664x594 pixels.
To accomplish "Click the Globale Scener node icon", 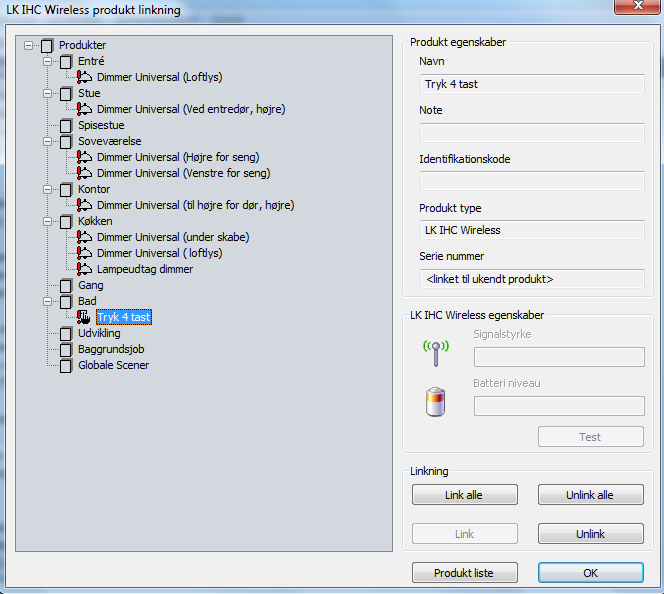I will point(66,366).
